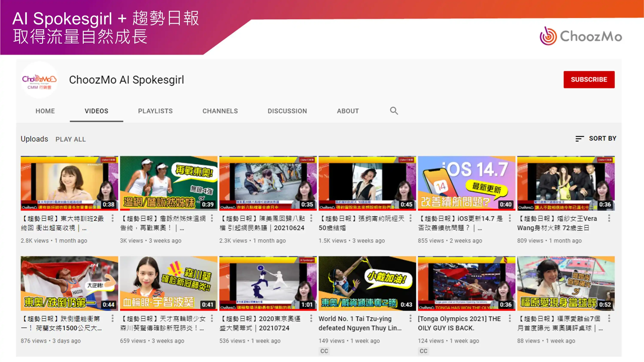Open three-dot menu for iOS 14.7 video
This screenshot has height=362, width=644.
(510, 218)
